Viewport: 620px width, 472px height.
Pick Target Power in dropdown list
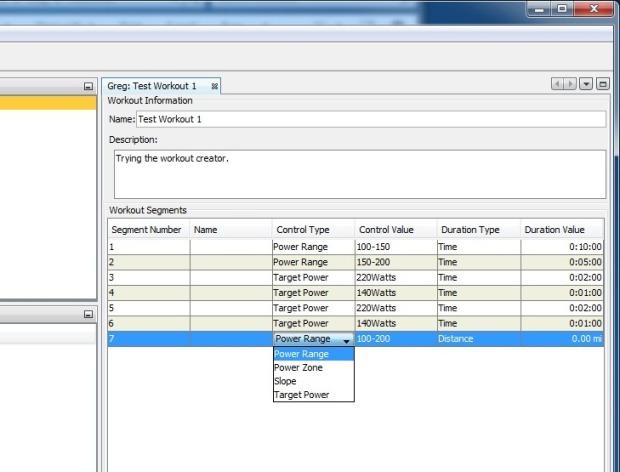pyautogui.click(x=301, y=395)
